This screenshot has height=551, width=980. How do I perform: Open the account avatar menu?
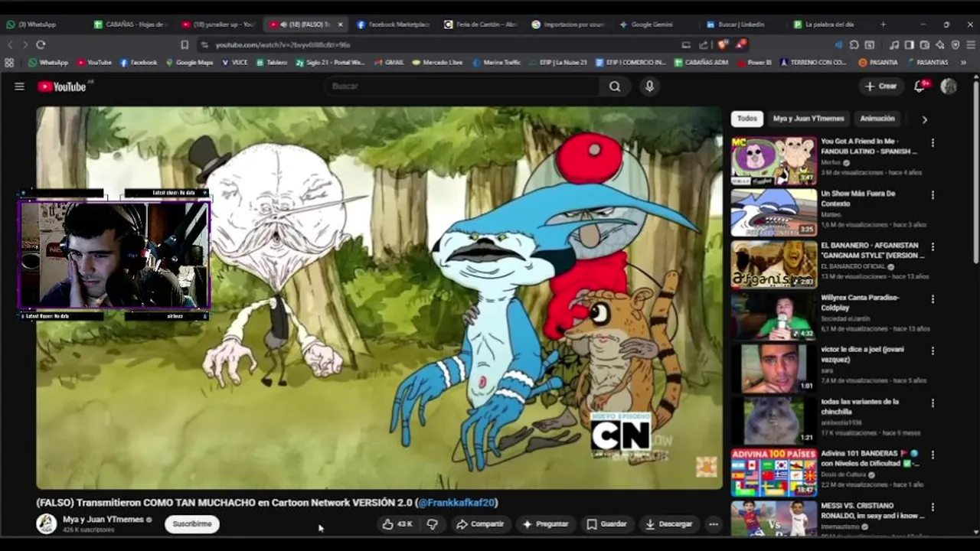point(949,86)
